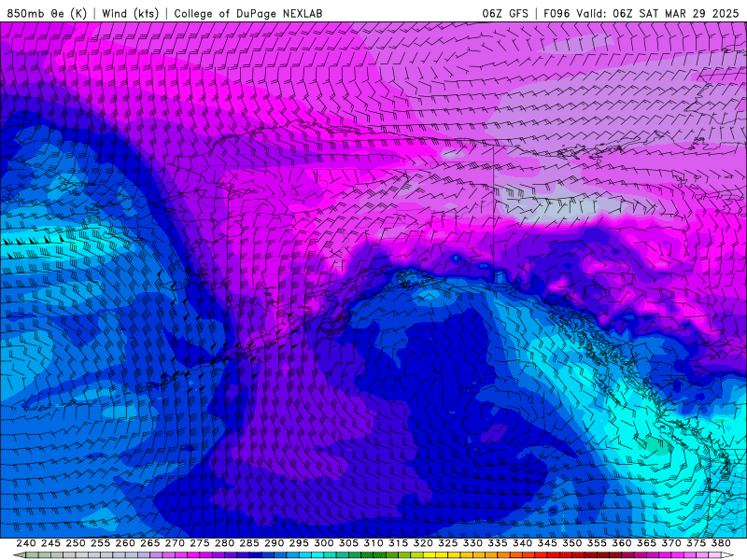Screen dimensions: 747x560
Task: Click the '06Z GFS' model run label
Action: 505,13
